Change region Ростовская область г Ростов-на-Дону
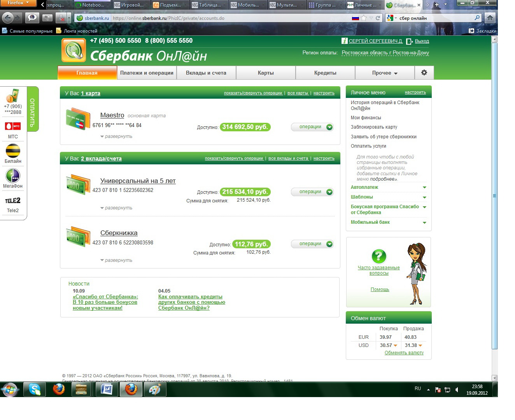The height and width of the screenshot is (420, 515). coord(385,53)
